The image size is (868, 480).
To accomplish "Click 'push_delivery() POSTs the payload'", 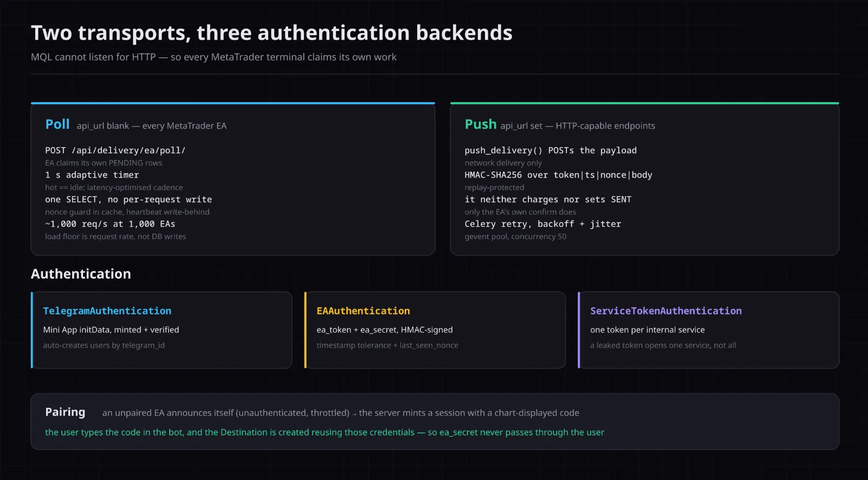I will click(x=551, y=150).
